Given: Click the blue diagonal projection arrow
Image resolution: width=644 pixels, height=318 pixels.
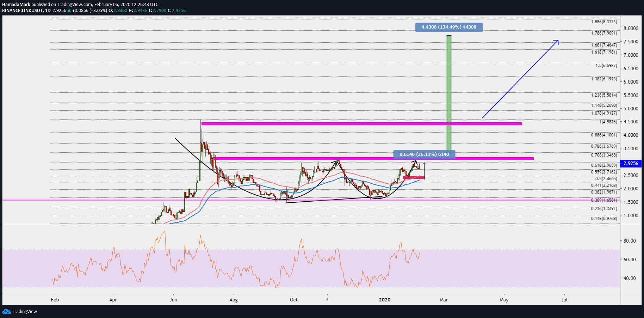Looking at the screenshot, I should (520, 79).
